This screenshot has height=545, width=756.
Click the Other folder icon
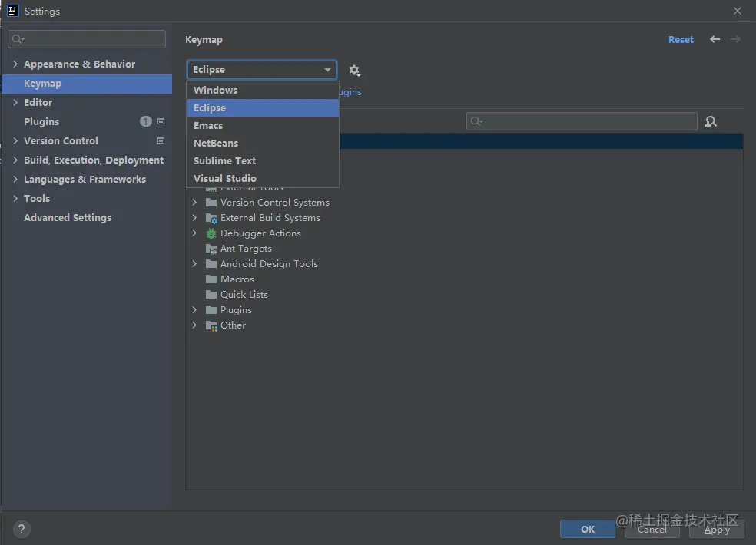[x=211, y=325]
